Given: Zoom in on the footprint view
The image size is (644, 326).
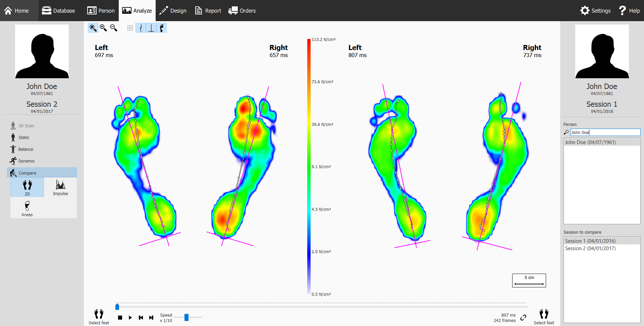Looking at the screenshot, I should [x=103, y=28].
